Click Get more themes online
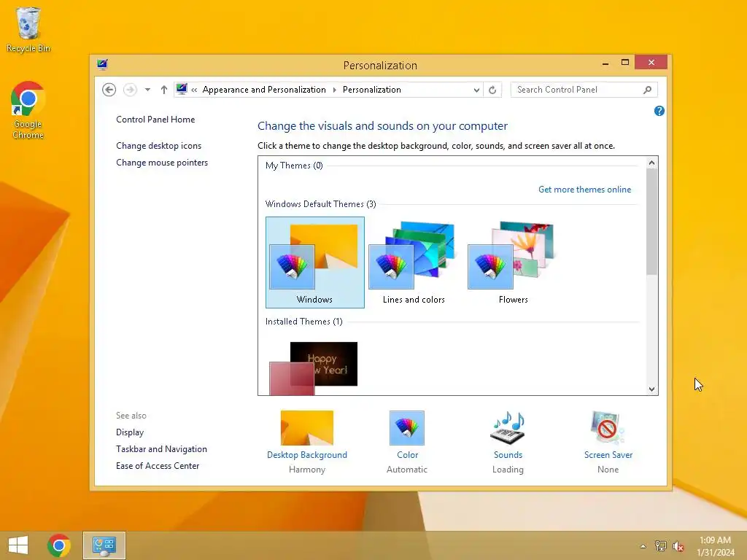 pyautogui.click(x=584, y=190)
